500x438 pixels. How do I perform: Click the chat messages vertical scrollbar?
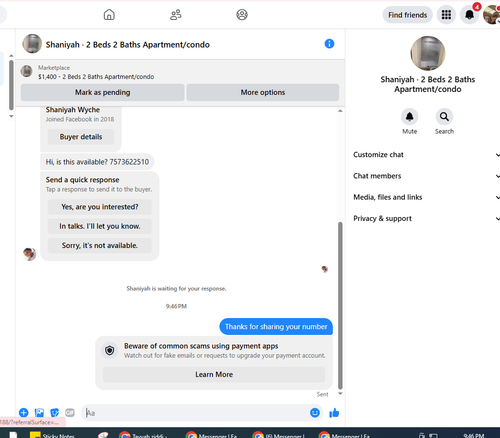(340, 306)
